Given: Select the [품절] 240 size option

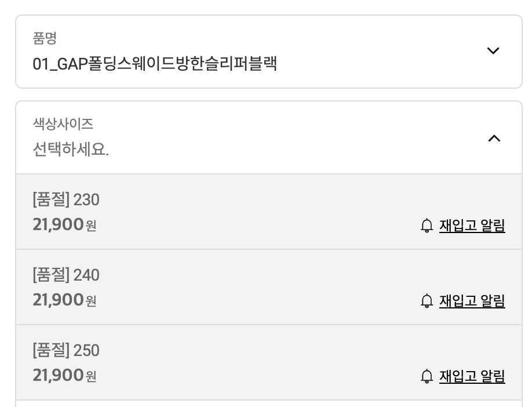Looking at the screenshot, I should tap(66, 275).
